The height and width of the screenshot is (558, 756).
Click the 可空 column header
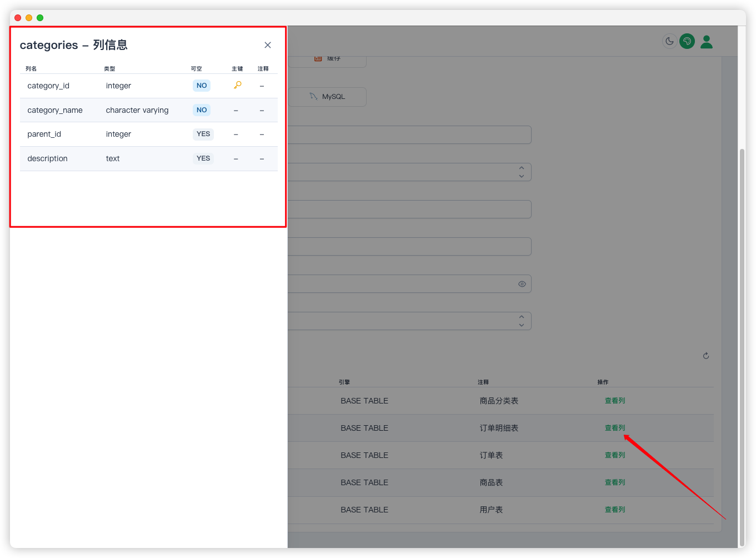(196, 69)
